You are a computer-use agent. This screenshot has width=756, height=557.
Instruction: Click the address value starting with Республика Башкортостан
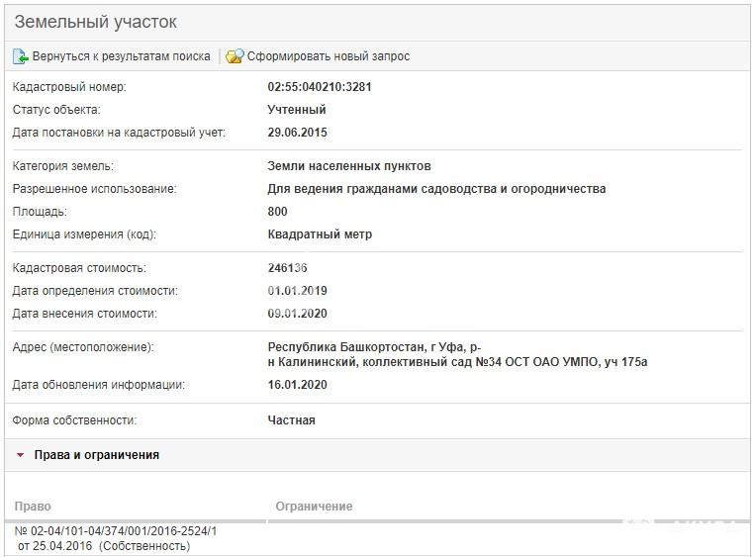coord(457,354)
